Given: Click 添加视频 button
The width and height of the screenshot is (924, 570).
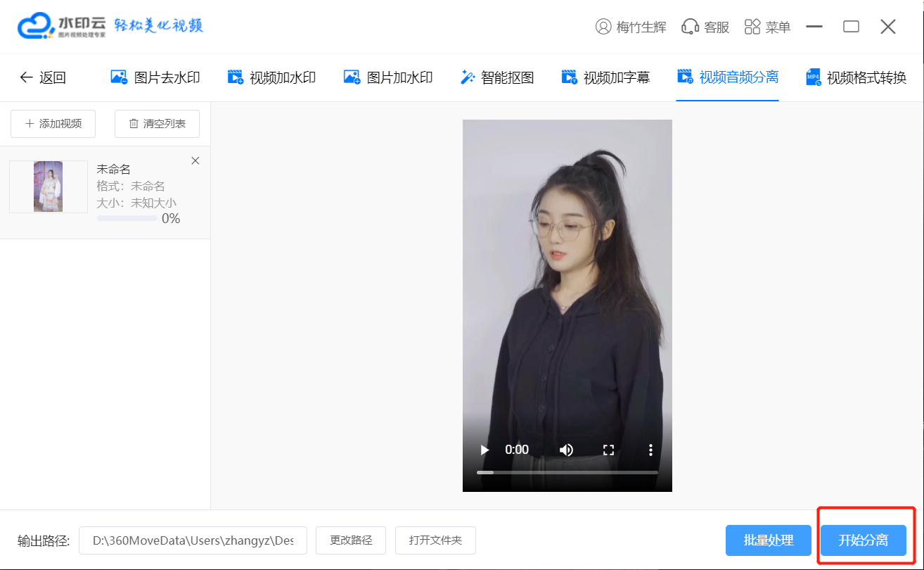Looking at the screenshot, I should click(53, 124).
